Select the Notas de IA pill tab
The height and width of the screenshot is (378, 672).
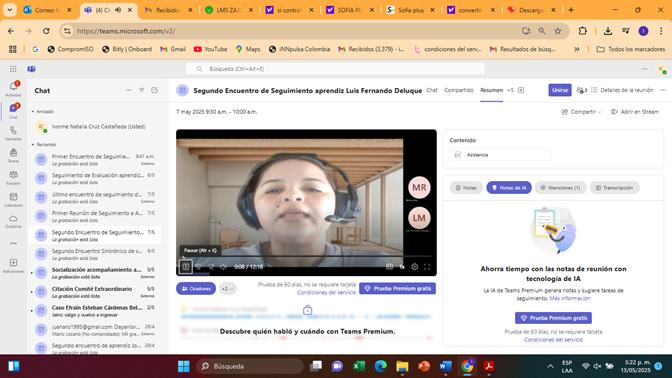coord(509,188)
